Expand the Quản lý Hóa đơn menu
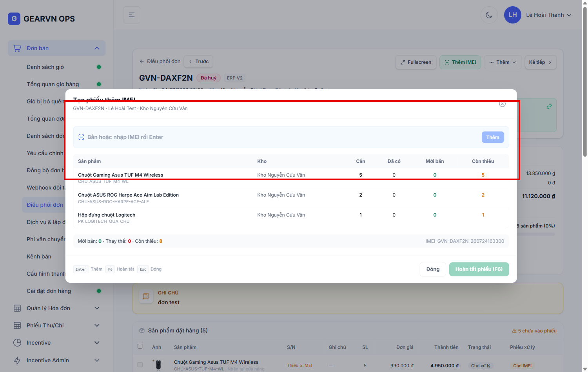This screenshot has height=372, width=588. [57, 308]
